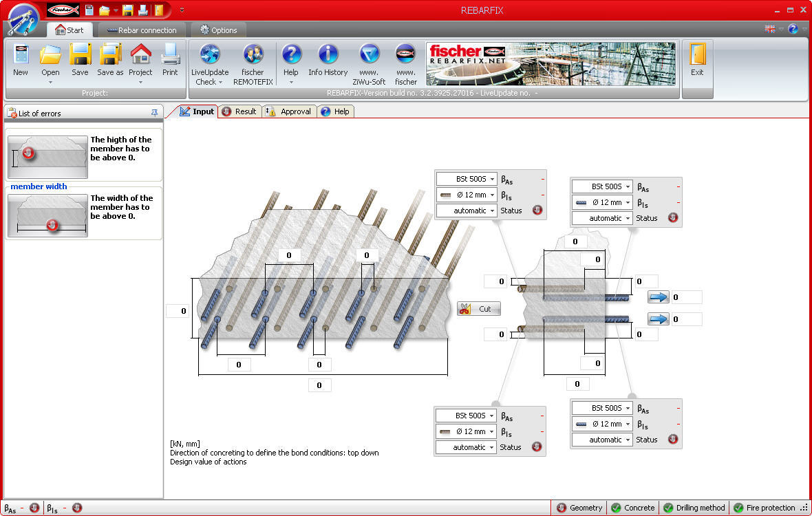This screenshot has width=812, height=516.
Task: Click the lower blue arrow load button
Action: (x=658, y=319)
